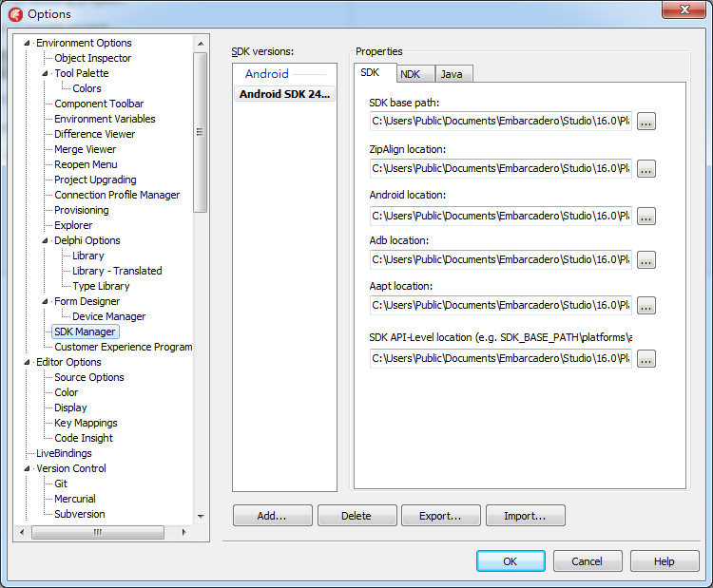
Task: Open the Library page under Delphi Options
Action: [x=88, y=256]
